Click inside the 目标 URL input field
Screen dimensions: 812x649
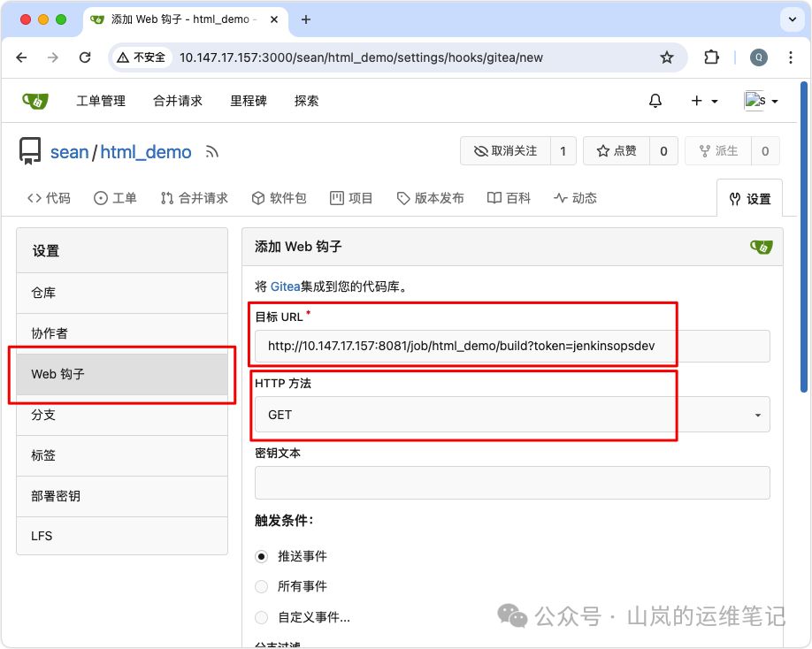click(509, 346)
